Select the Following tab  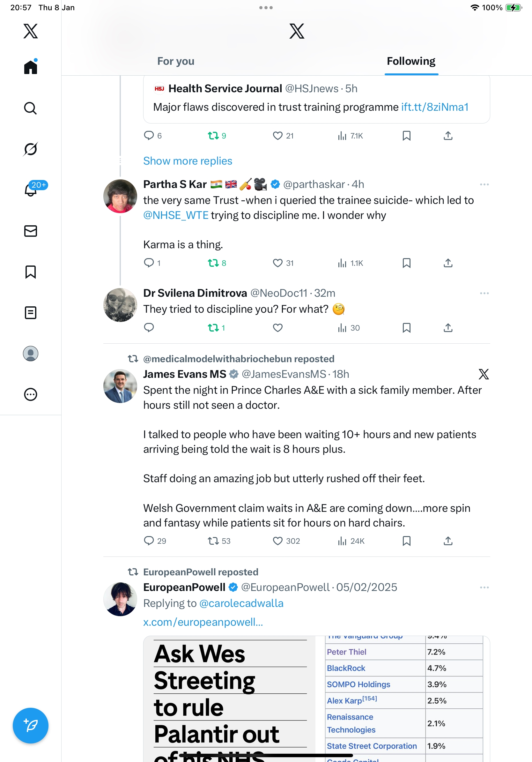411,61
